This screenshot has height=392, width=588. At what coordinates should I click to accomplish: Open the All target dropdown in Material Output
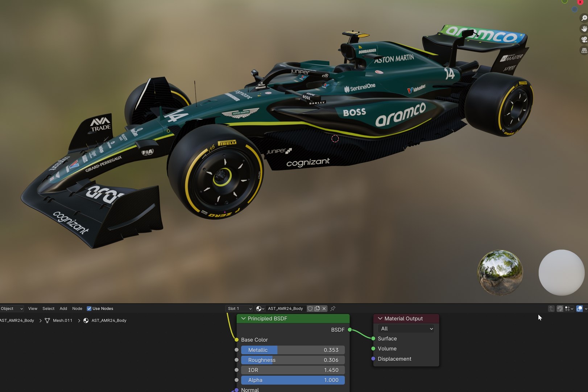(406, 328)
